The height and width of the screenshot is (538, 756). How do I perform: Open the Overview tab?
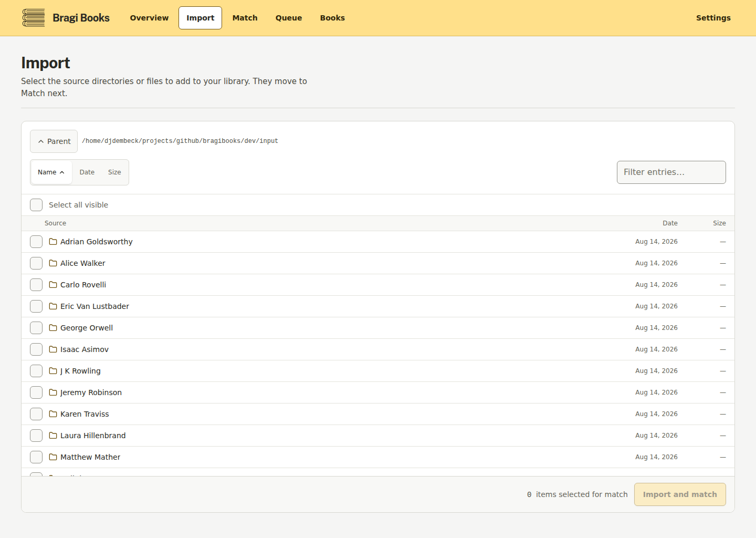(149, 18)
